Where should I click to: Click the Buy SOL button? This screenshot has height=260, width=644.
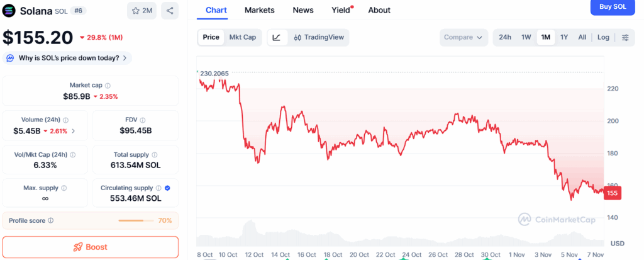coord(613,6)
